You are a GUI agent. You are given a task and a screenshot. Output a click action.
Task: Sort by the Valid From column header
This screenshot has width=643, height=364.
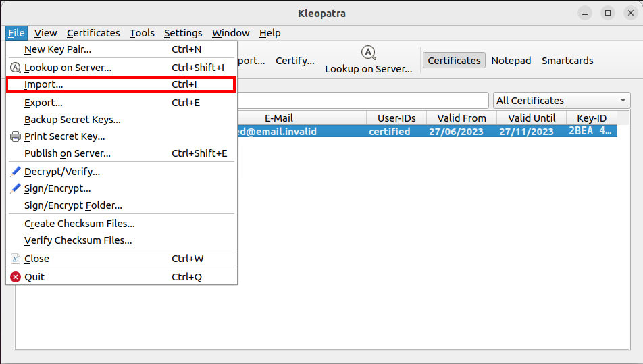462,118
